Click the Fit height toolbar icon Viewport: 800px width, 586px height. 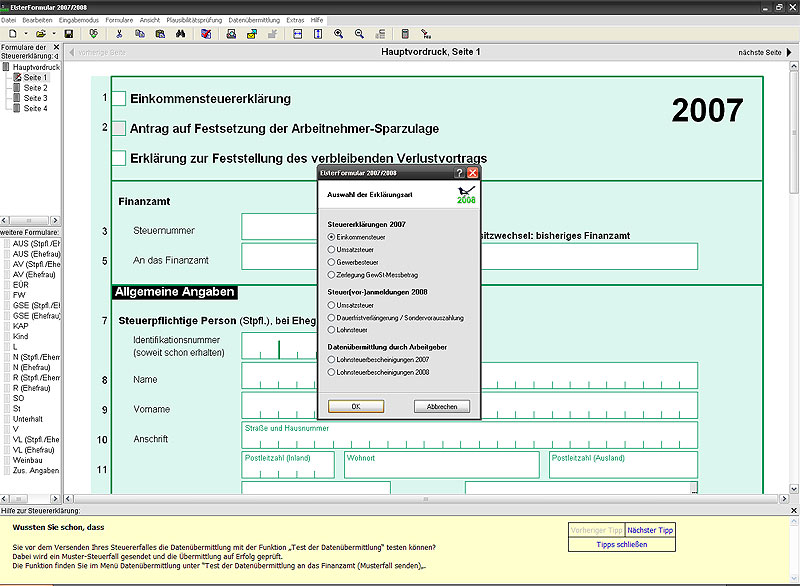coord(318,34)
